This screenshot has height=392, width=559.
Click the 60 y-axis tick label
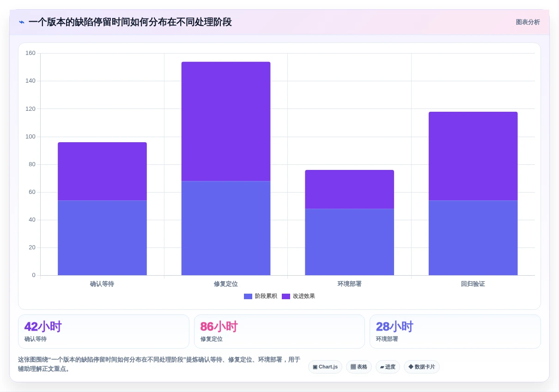pos(32,192)
